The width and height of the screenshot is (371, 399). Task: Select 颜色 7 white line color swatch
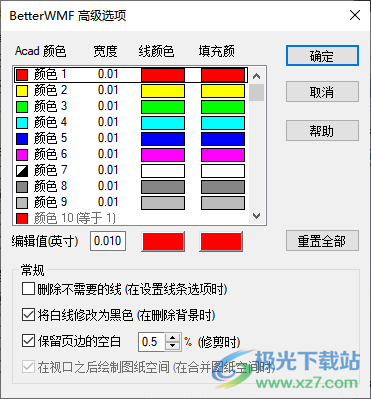coord(163,171)
